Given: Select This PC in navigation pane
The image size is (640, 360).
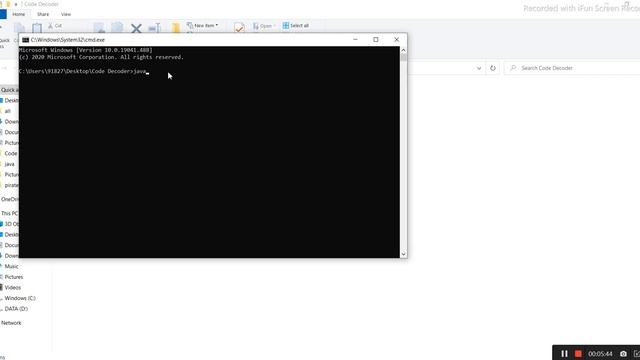Looking at the screenshot, I should [x=9, y=213].
